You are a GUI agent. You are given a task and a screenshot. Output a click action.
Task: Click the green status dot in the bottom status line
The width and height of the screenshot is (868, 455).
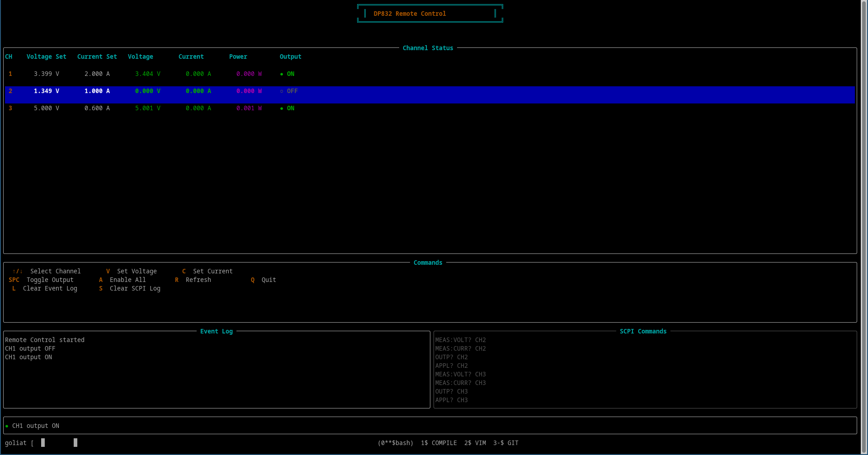7,426
